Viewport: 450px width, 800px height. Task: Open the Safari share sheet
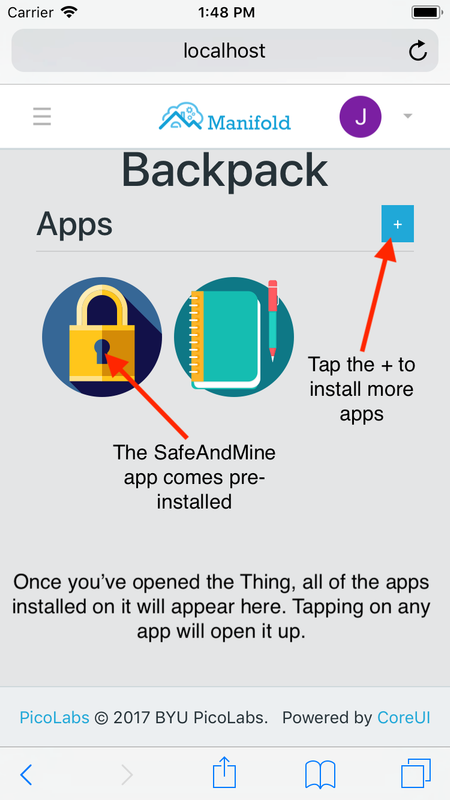224,772
